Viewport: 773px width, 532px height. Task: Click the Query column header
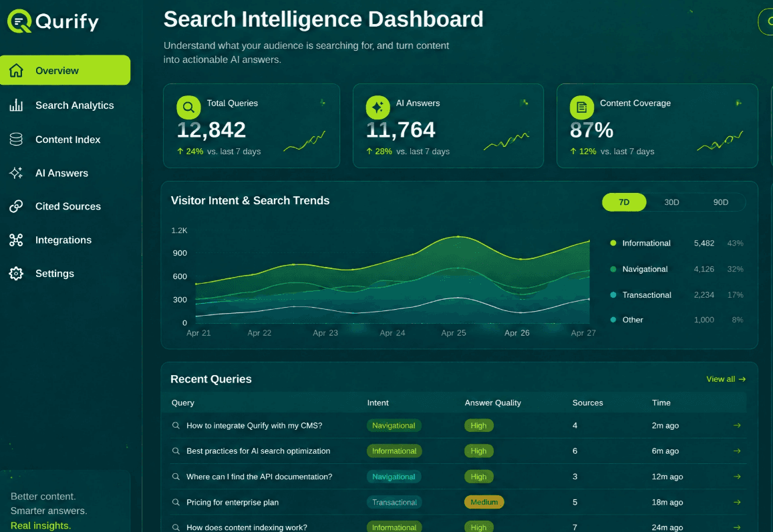coord(183,403)
